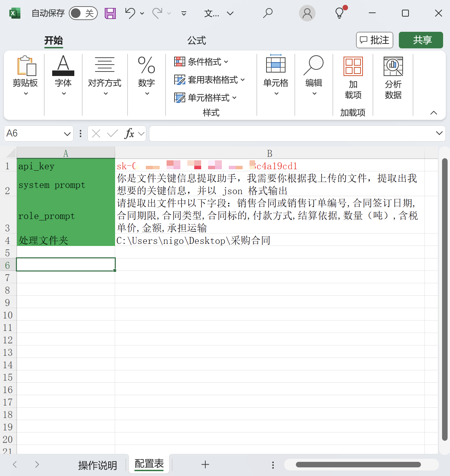Expand the file name dropdown chevron
450x476 pixels.
pos(230,13)
